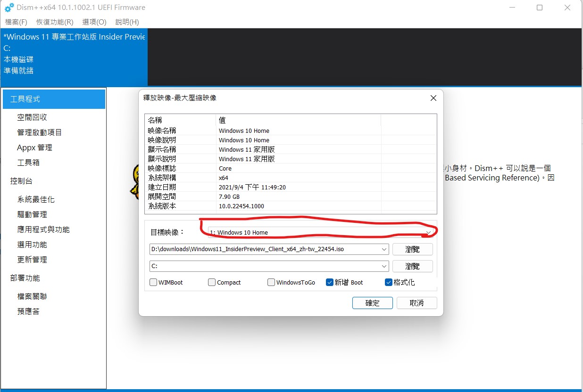Open 應用程式與功能 in sidebar
The image size is (583, 392).
(43, 229)
